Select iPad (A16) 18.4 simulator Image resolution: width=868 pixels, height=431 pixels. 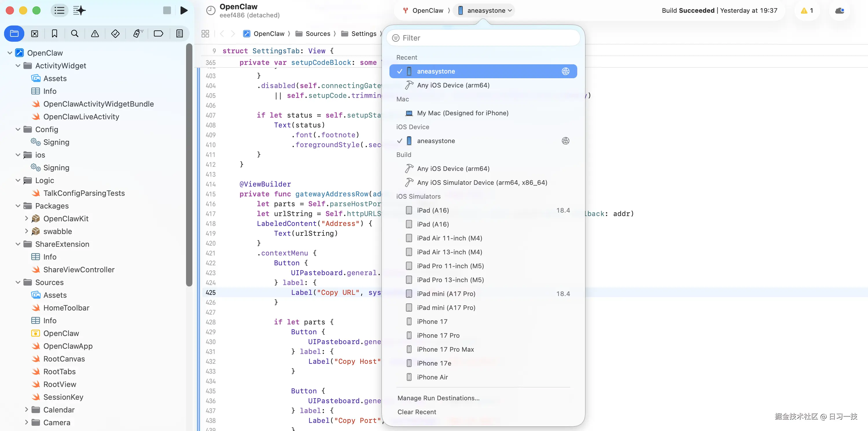[x=483, y=211]
